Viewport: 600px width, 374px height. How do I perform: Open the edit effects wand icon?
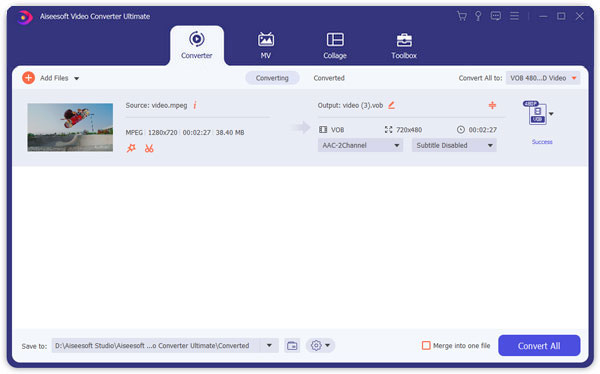(131, 148)
